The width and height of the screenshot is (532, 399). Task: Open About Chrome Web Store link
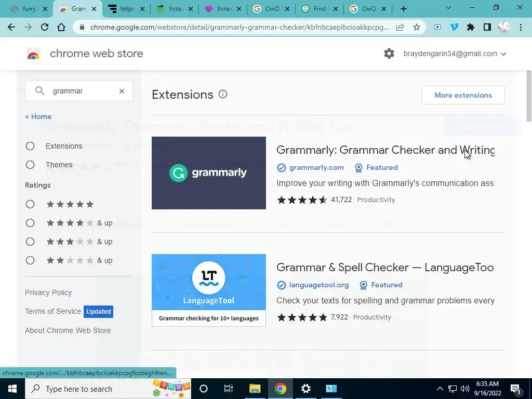68,330
